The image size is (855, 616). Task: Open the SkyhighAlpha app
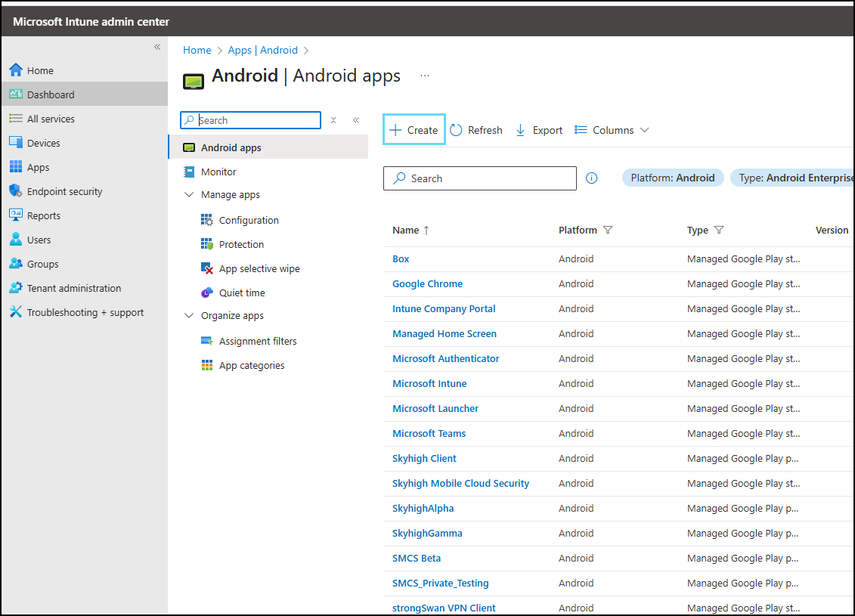tap(423, 509)
